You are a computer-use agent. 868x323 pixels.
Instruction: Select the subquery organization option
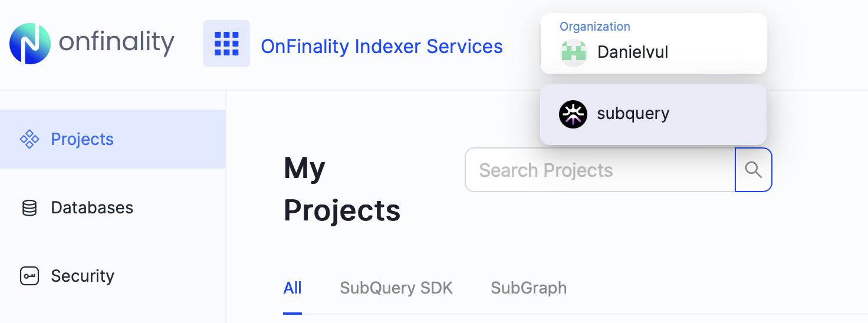tap(653, 114)
